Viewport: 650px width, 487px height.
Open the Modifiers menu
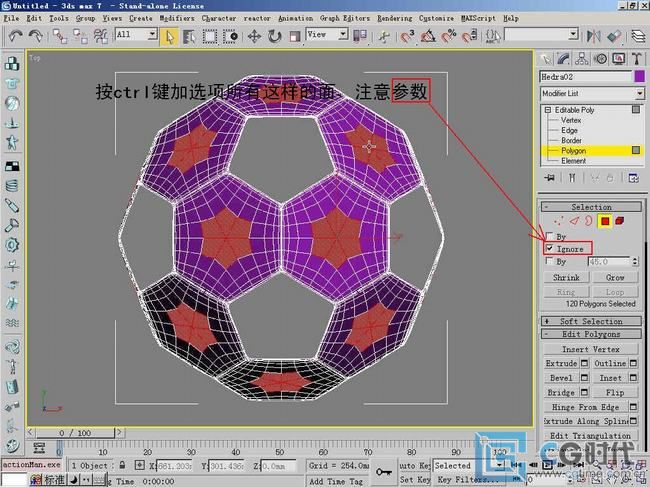[177, 18]
